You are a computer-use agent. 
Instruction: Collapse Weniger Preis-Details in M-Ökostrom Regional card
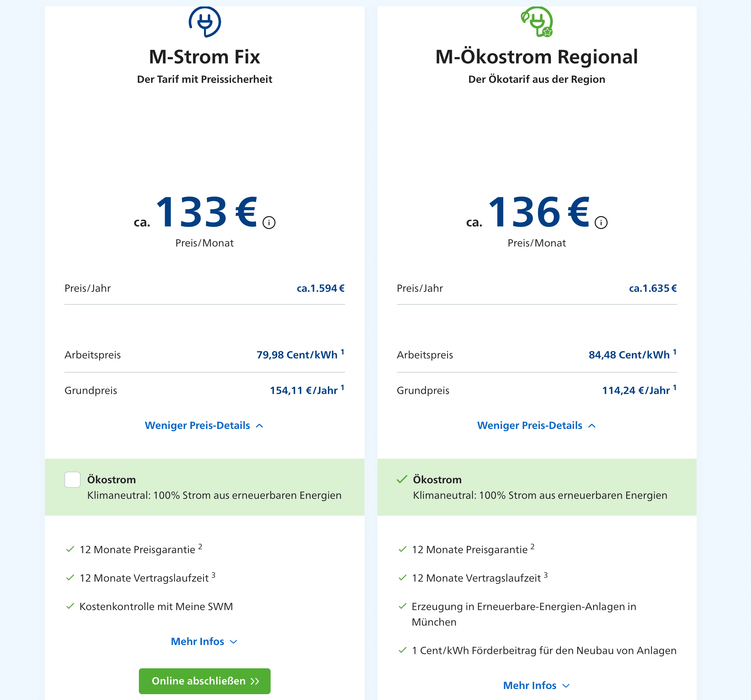(x=537, y=425)
